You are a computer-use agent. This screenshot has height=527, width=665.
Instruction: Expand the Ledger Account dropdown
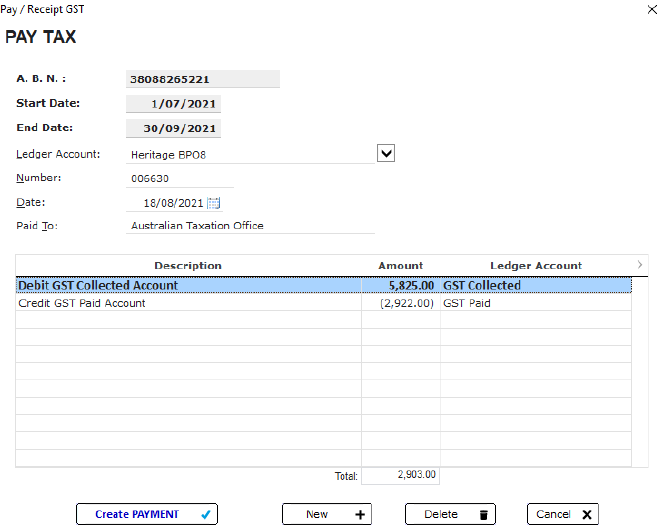[386, 153]
